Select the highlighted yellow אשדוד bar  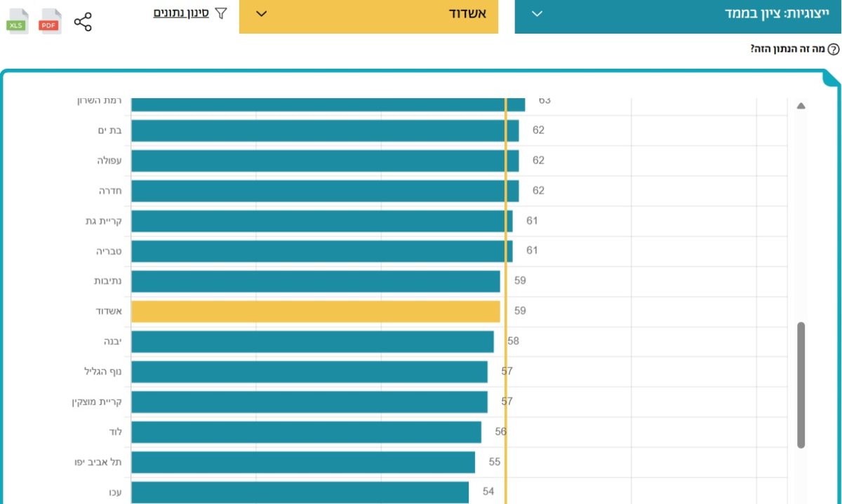(x=315, y=311)
